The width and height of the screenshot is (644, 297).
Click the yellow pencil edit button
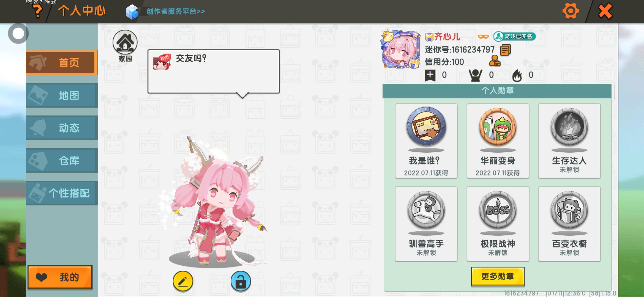[183, 281]
